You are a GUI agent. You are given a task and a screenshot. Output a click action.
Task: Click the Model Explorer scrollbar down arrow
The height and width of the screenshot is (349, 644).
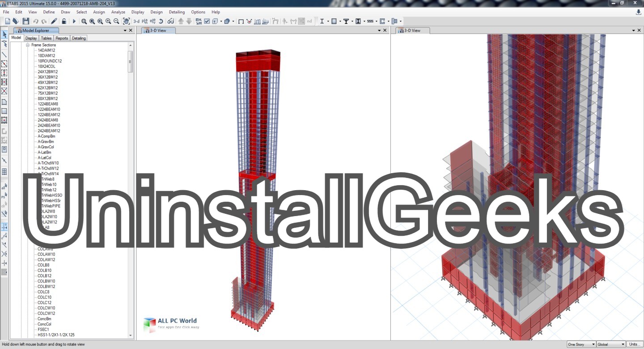point(131,335)
